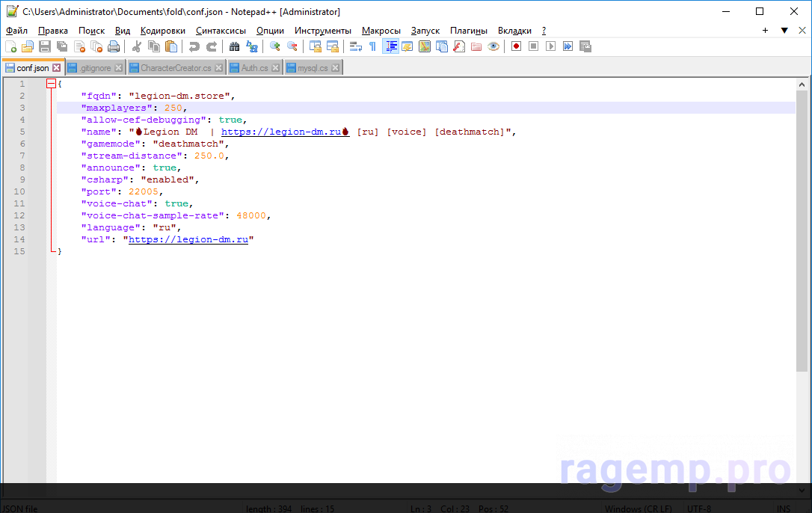Switch to the CharacterCreator.cs tab
Viewport: 812px width, 513px height.
coord(176,68)
